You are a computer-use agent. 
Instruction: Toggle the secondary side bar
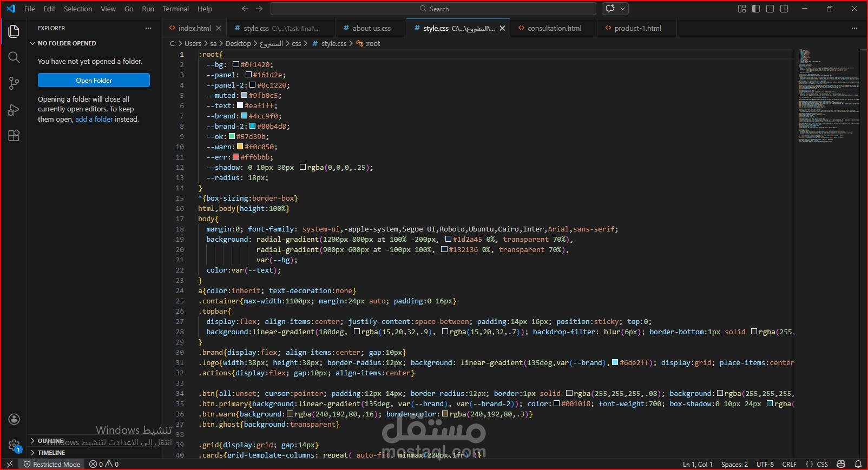[x=784, y=9]
